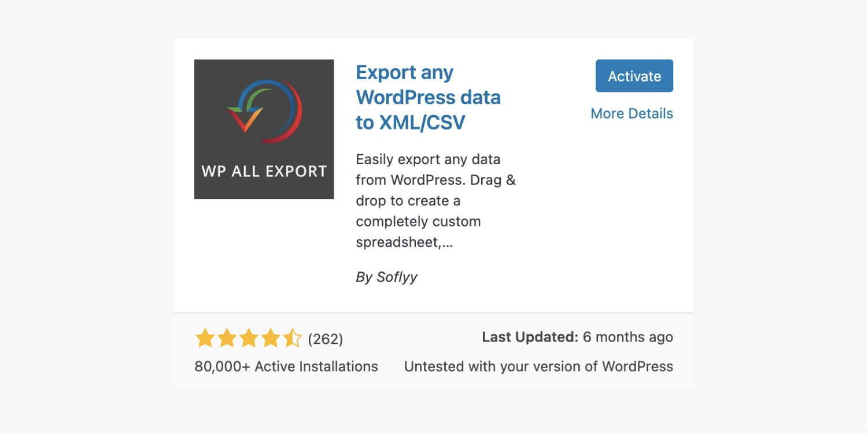Click the ellipsis after 'spreadsheet,'
Viewport: 868px width, 434px height.
(x=447, y=243)
